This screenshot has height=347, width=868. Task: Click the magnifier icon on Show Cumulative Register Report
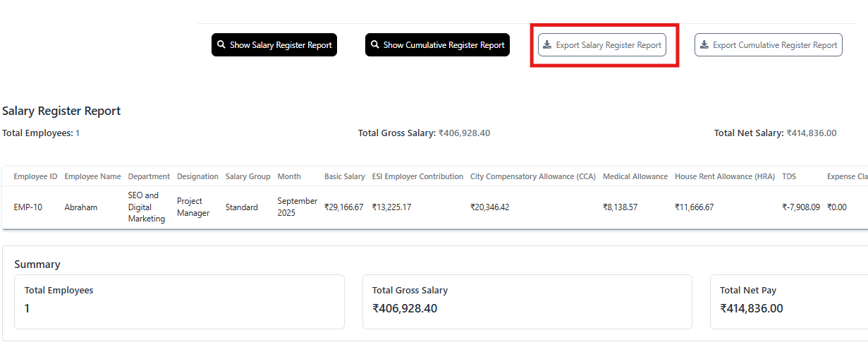[x=375, y=45]
